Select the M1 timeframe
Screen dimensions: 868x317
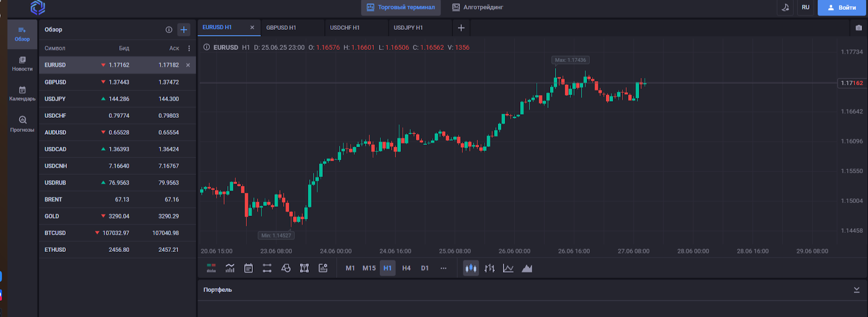(x=350, y=268)
